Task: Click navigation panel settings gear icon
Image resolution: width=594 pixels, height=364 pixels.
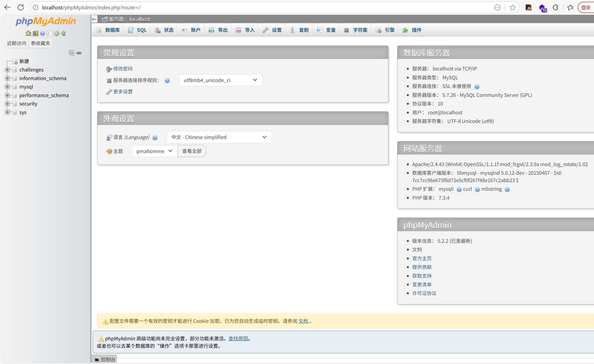Action: coord(56,33)
